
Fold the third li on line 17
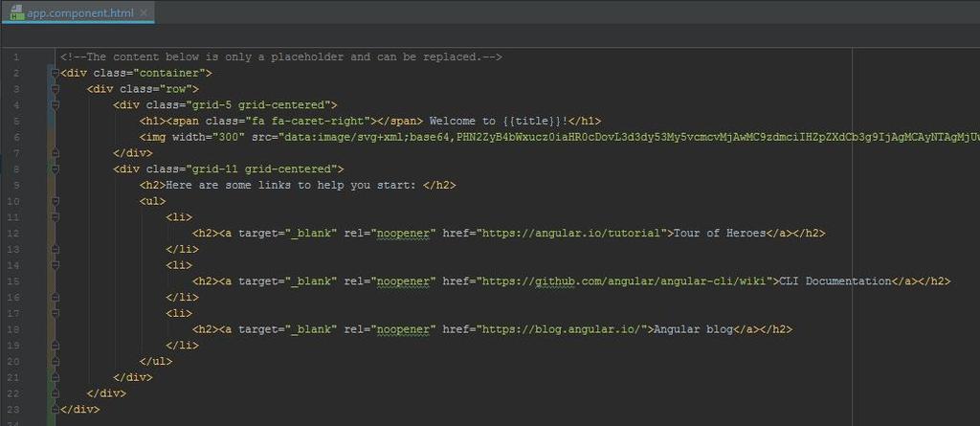[56, 313]
